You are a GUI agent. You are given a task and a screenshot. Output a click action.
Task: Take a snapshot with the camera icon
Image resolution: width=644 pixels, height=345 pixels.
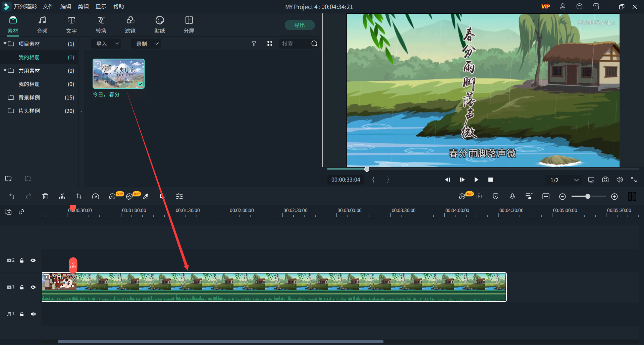(605, 180)
